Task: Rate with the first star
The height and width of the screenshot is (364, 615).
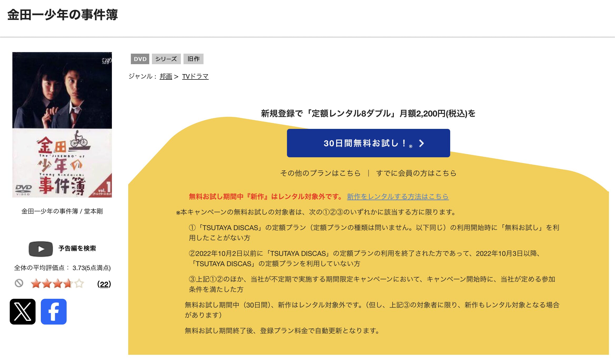Action: (x=36, y=284)
